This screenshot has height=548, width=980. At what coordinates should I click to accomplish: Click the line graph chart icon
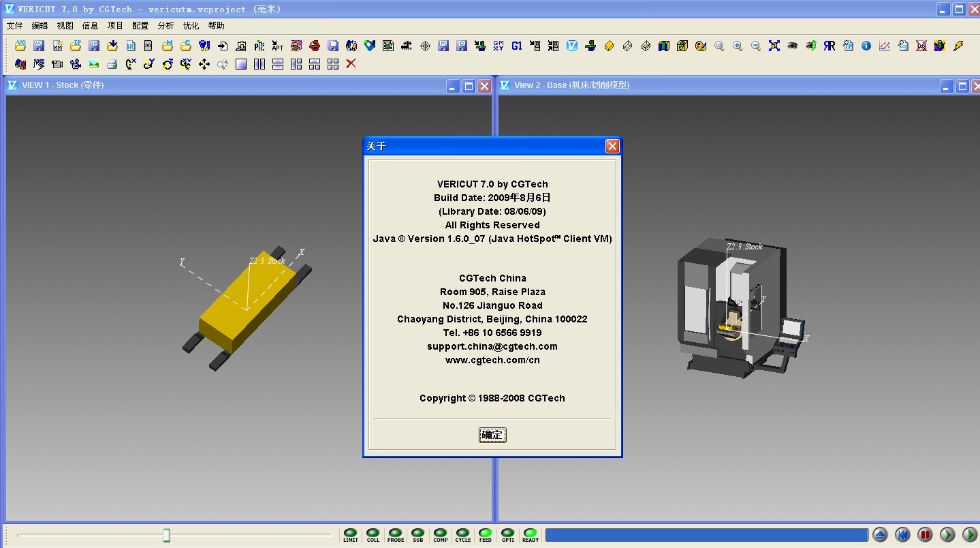click(885, 46)
